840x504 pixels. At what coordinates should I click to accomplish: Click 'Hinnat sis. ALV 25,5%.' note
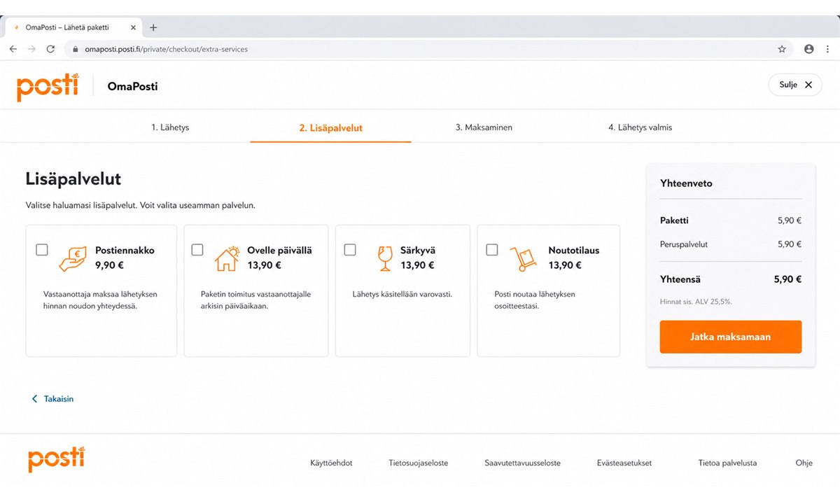coord(696,302)
